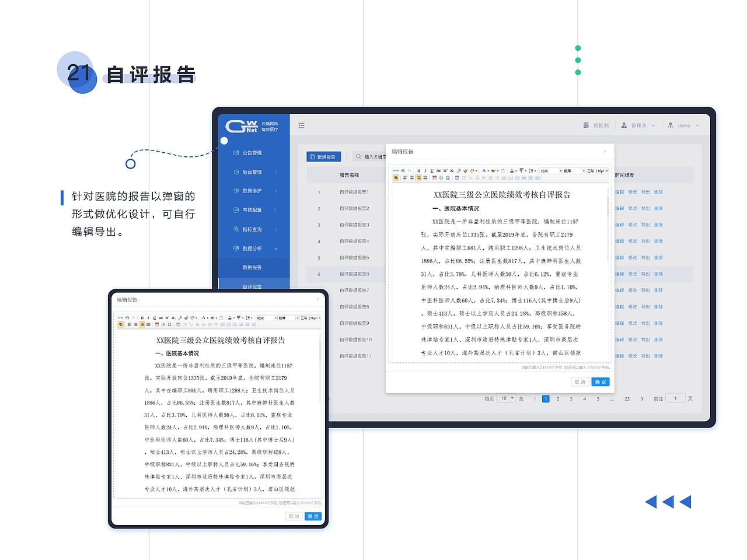Toggle underline in the enlarged editor popup
The height and width of the screenshot is (560, 747).
tap(155, 318)
